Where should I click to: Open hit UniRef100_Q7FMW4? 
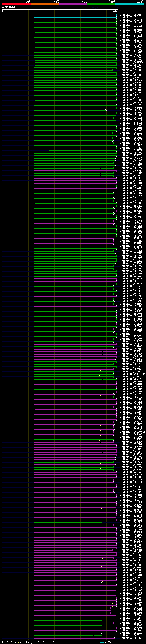[x=131, y=183]
